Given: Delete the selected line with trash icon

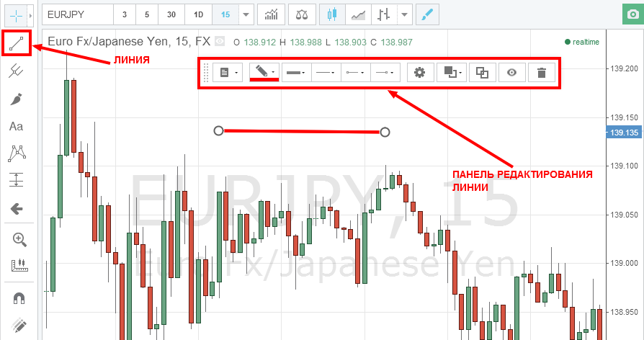Looking at the screenshot, I should click(x=542, y=73).
